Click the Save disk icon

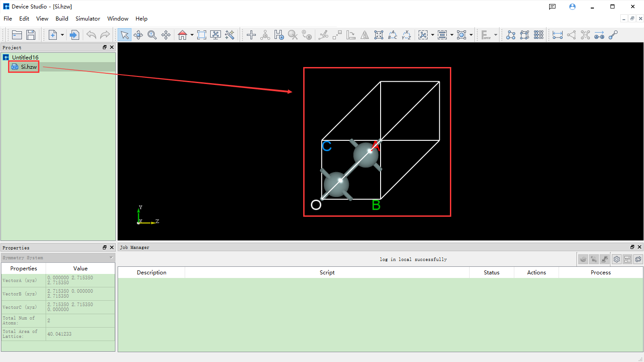(31, 35)
